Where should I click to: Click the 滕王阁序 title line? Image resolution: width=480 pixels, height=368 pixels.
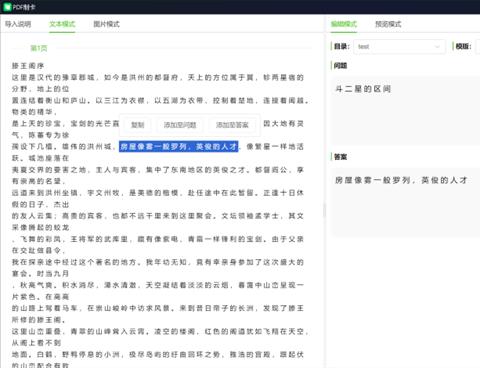[28, 66]
